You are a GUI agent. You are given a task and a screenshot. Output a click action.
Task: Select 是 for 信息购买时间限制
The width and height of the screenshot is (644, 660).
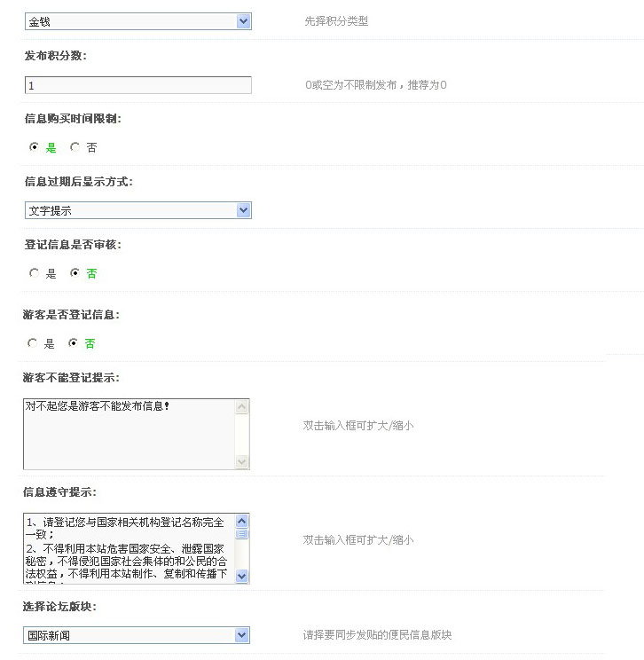(x=34, y=147)
